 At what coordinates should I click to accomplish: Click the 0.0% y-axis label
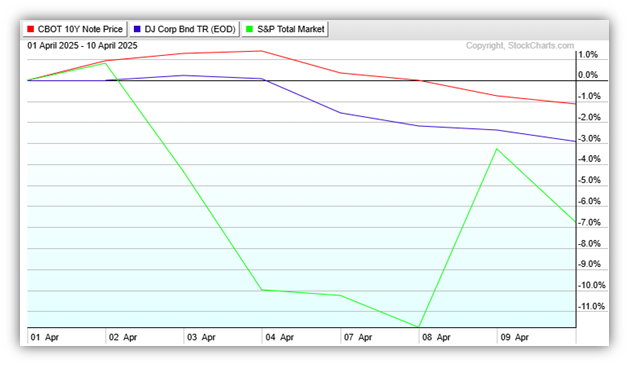coord(588,75)
